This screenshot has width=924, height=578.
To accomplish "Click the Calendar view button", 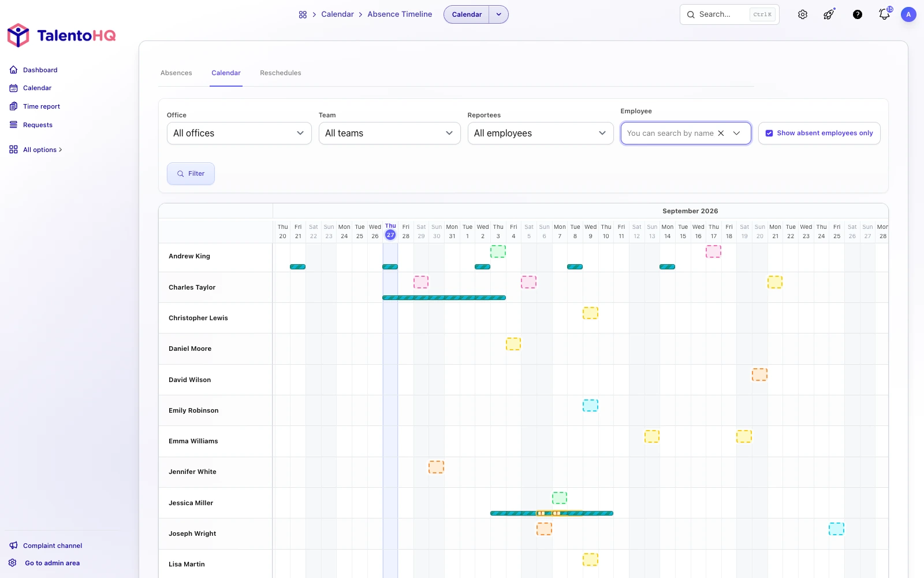I will (x=467, y=14).
